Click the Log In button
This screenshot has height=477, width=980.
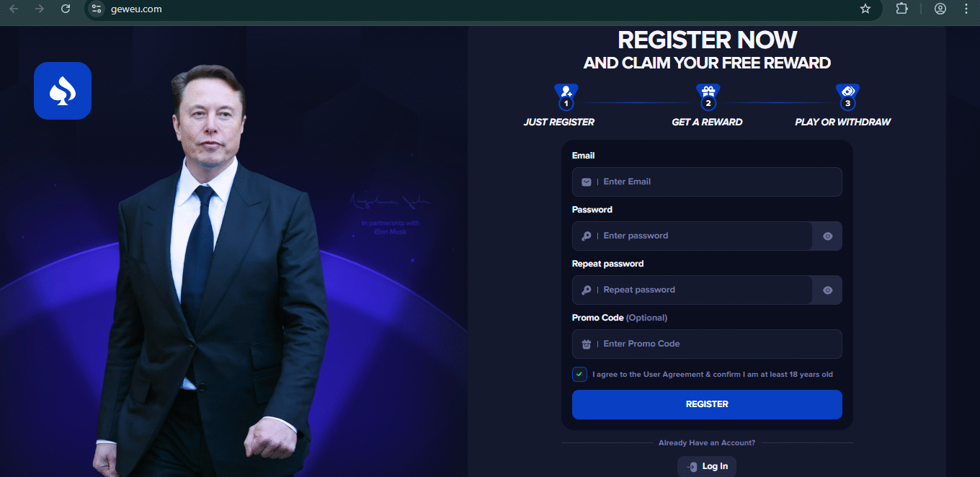(x=707, y=465)
